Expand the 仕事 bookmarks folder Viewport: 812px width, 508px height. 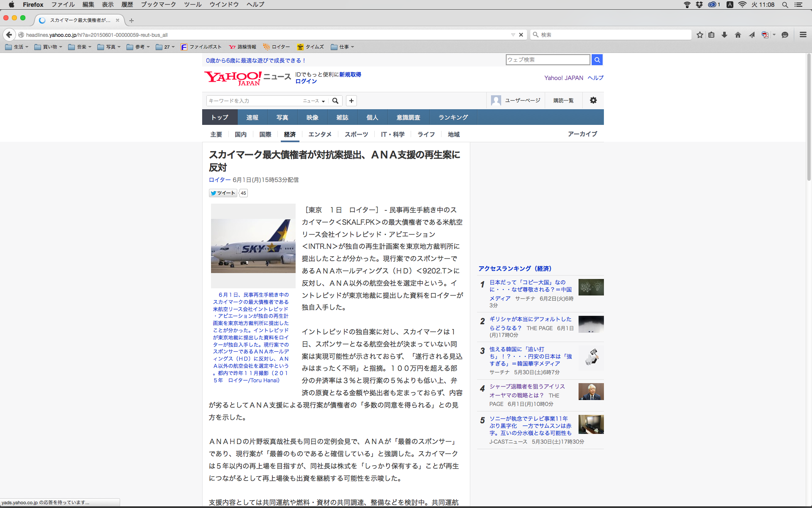point(343,47)
